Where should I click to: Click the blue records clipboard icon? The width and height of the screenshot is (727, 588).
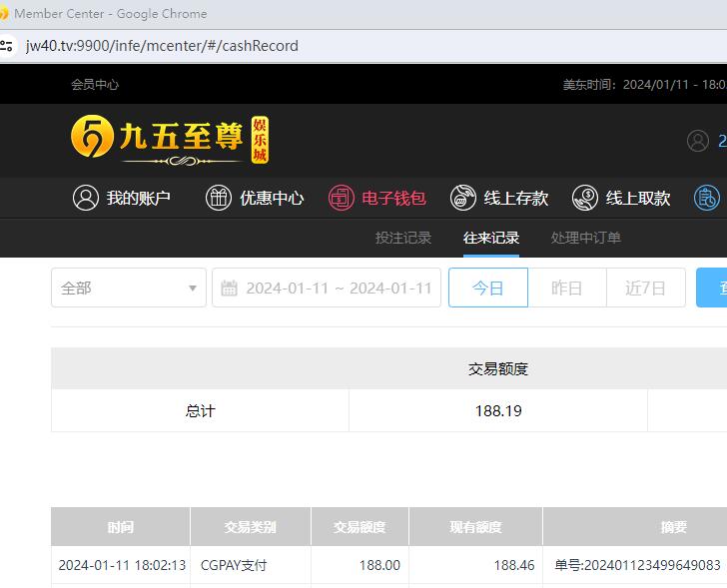click(707, 198)
